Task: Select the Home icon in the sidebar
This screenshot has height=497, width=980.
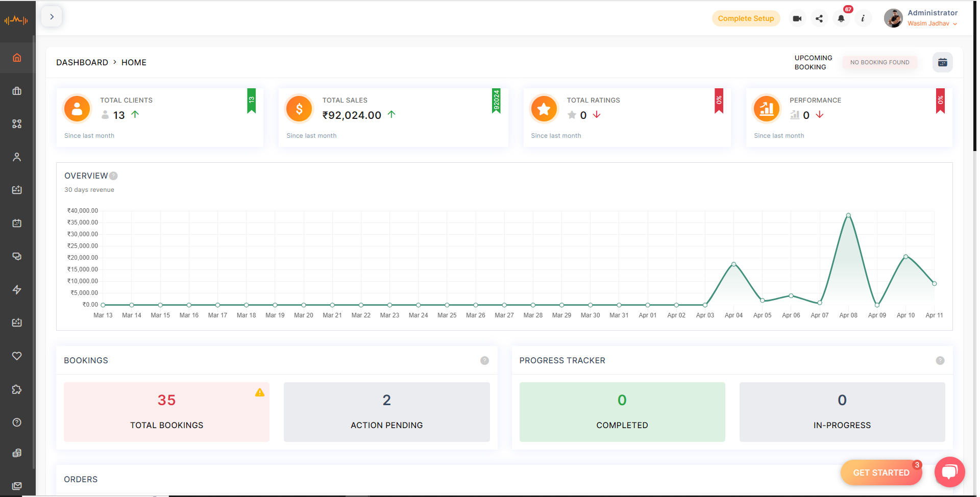Action: [x=17, y=58]
